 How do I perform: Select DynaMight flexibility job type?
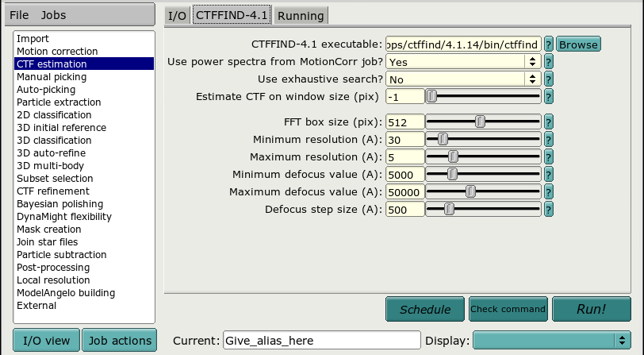click(x=84, y=217)
